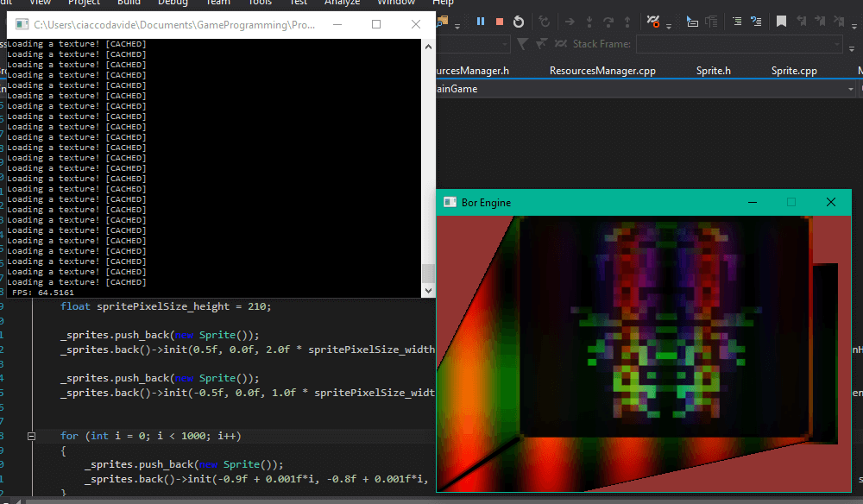Toggle the bookmark icon in the toolbar
The height and width of the screenshot is (504, 863).
781,22
